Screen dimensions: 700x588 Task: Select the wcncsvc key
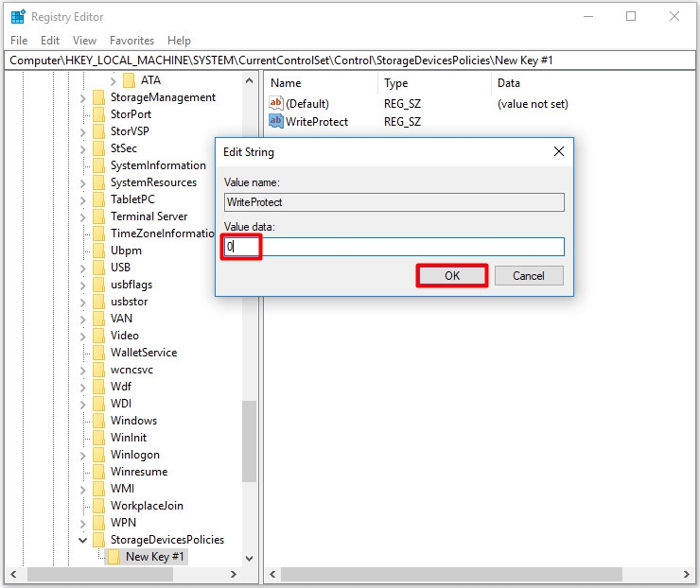(131, 370)
